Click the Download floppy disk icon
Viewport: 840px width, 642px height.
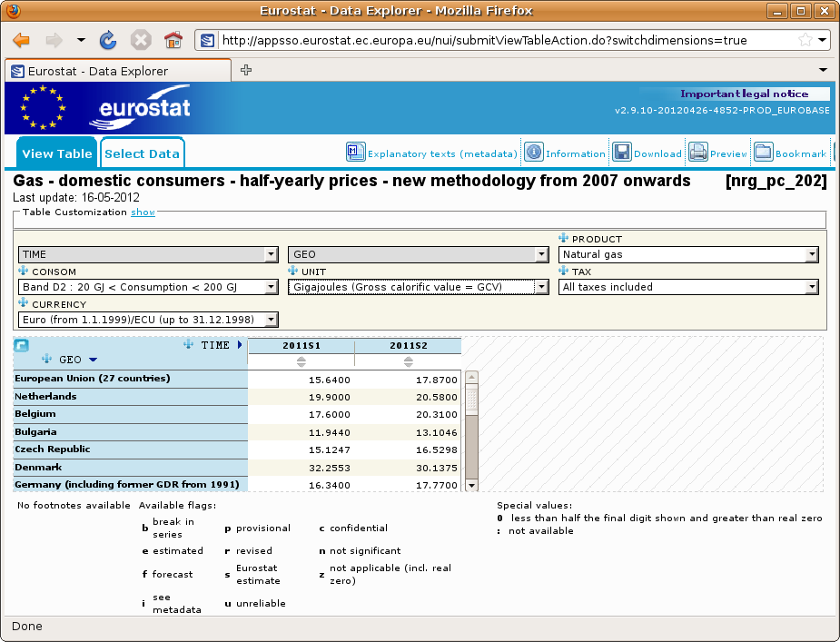click(x=622, y=153)
